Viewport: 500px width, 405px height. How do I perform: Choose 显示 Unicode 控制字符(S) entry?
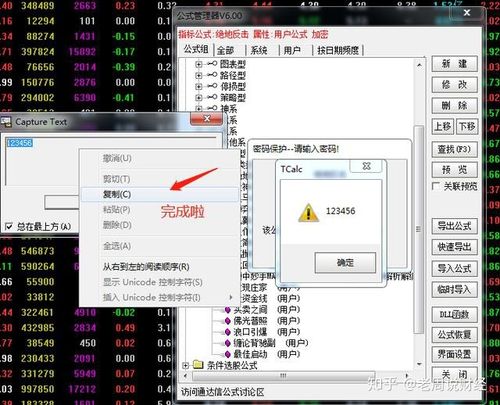160,282
